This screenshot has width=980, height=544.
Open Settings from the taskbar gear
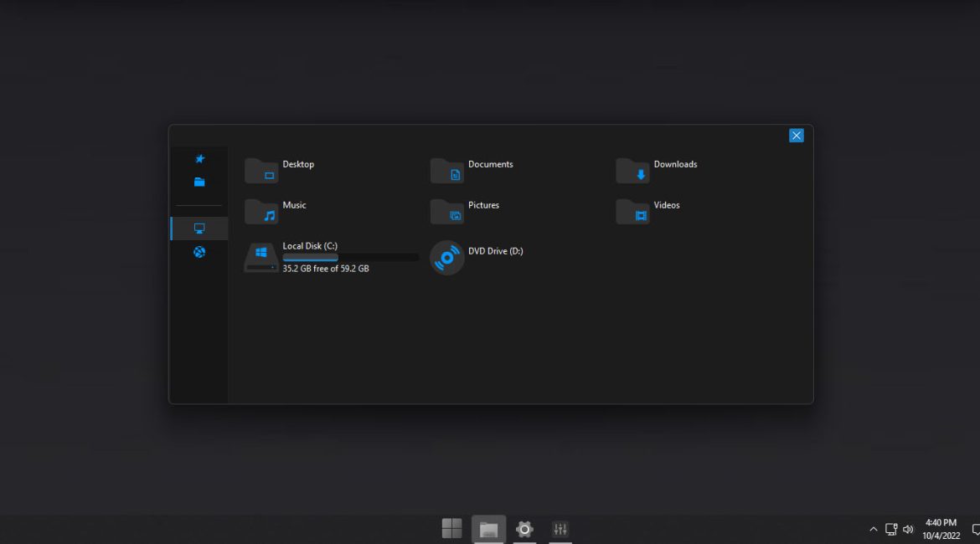tap(524, 529)
